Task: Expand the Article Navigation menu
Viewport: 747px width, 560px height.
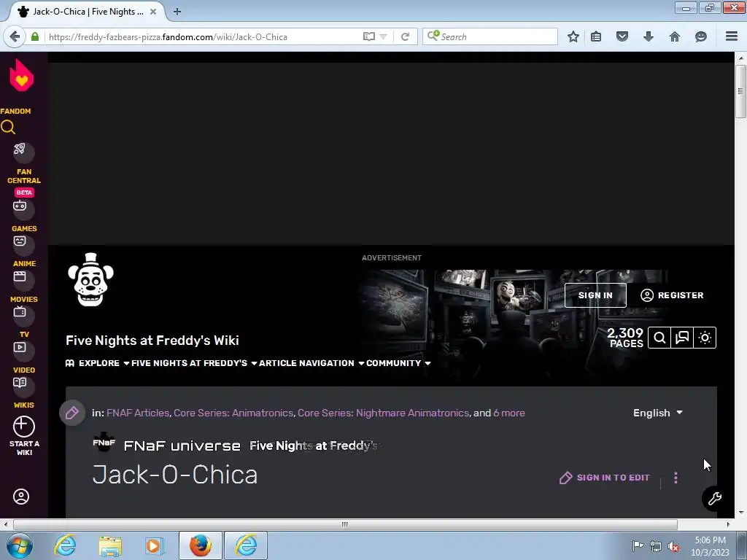Action: [311, 363]
